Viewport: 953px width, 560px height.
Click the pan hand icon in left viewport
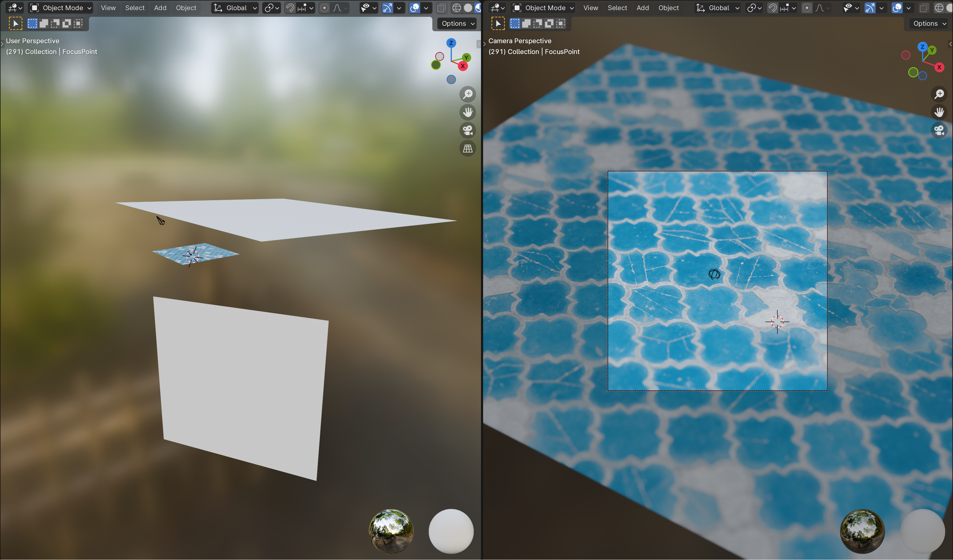(468, 112)
